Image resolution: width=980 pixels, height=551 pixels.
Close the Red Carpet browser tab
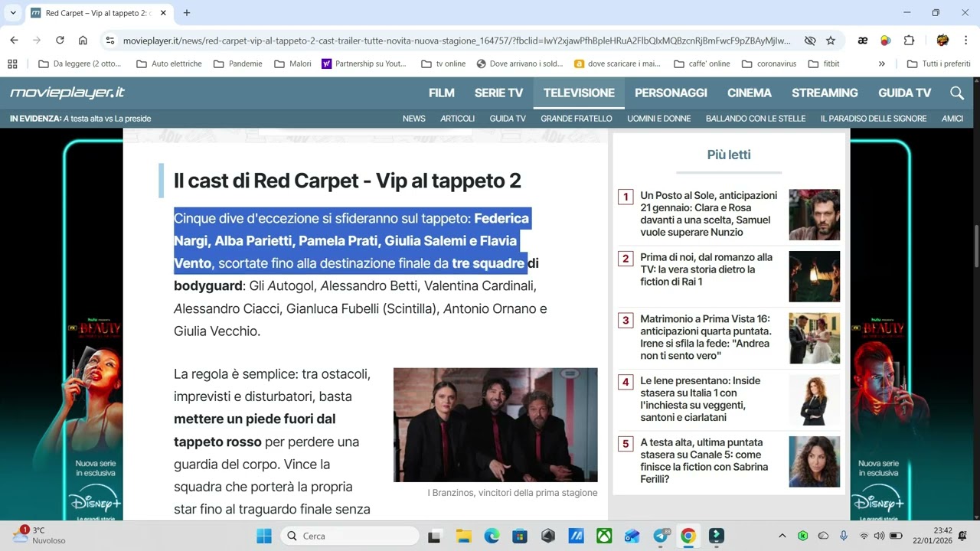point(163,13)
